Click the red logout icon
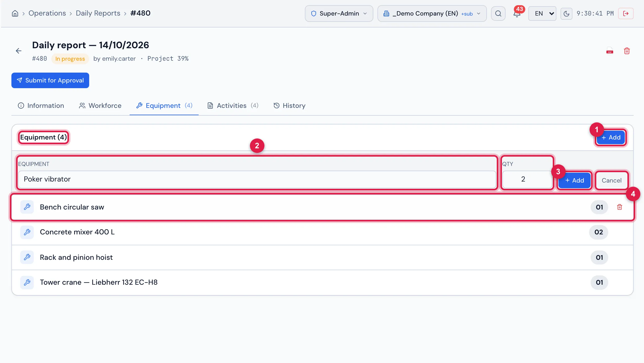This screenshot has height=363, width=644. (626, 13)
